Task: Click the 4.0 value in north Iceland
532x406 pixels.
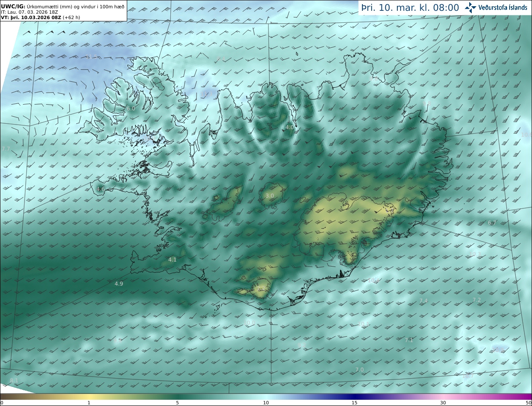Action: [x=290, y=127]
